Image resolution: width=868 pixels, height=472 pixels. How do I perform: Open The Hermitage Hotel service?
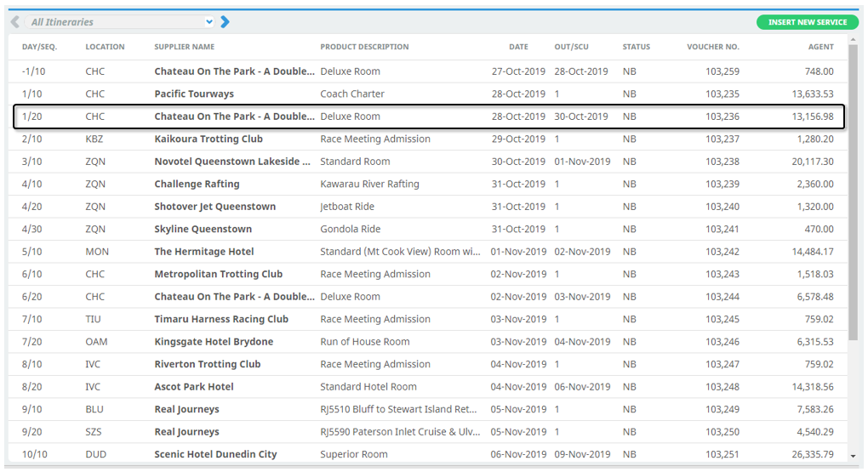click(204, 251)
